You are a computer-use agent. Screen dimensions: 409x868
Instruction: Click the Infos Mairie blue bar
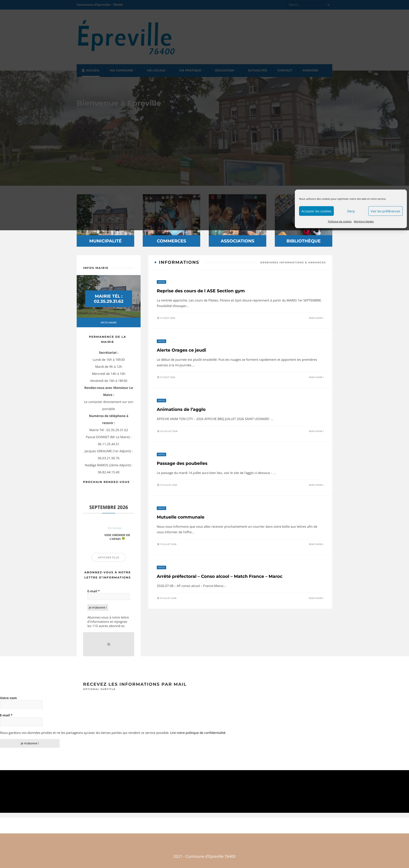[x=108, y=322]
